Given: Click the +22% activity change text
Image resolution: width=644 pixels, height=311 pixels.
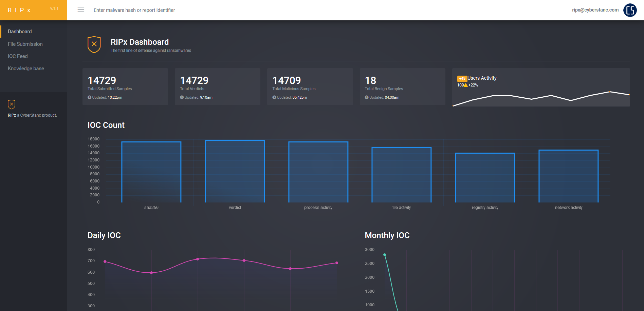Looking at the screenshot, I should pos(473,85).
